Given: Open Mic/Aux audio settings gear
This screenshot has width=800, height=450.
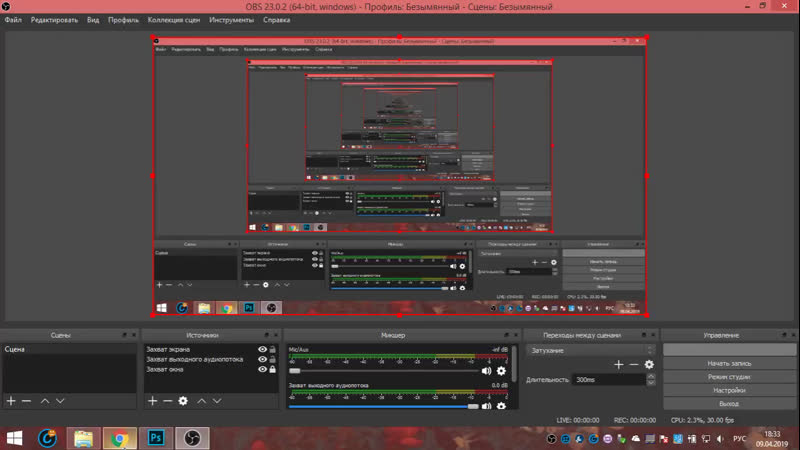Looking at the screenshot, I should click(x=501, y=371).
